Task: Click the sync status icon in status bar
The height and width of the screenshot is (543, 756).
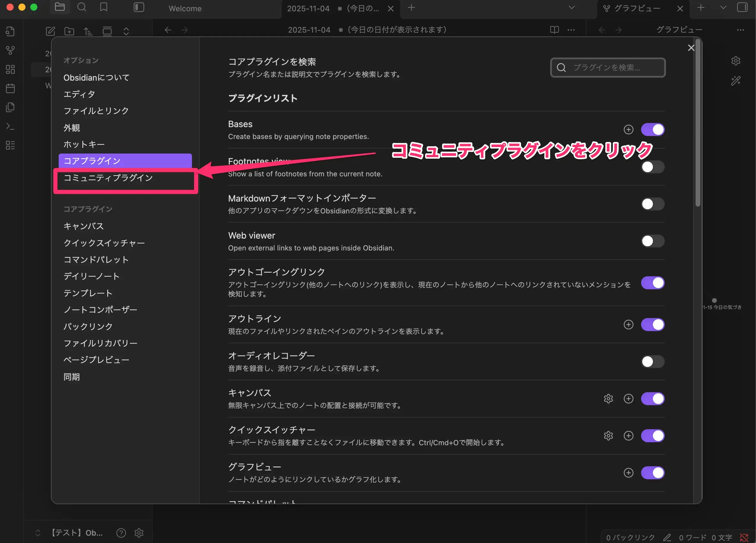Action: click(744, 537)
